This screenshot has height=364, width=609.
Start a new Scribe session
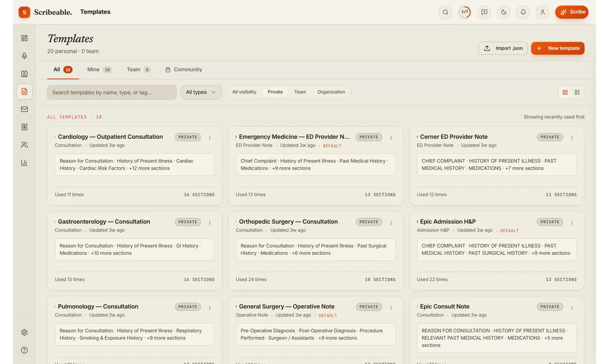(572, 12)
